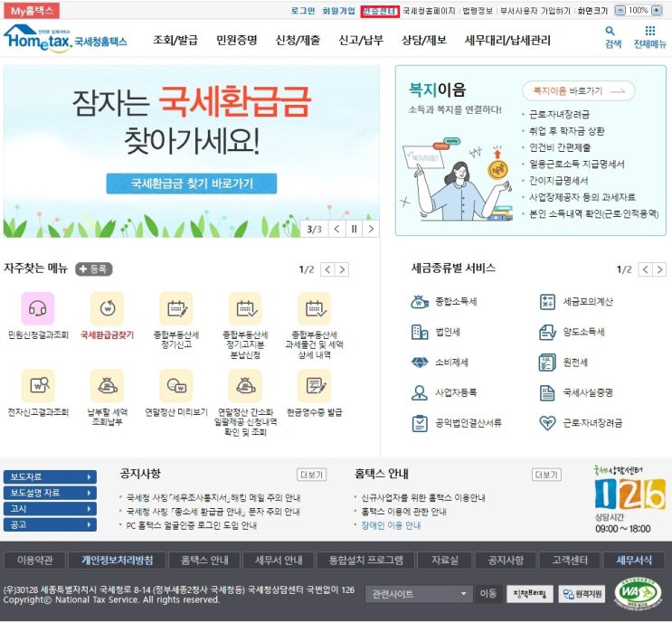Screen dimensions: 672x622
Task: Click the 등록 button beside 자주찾는 메뉴
Action: pos(94,269)
